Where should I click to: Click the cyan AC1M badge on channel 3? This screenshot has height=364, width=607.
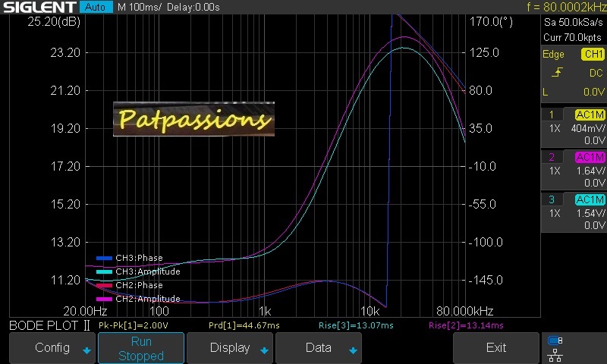click(x=590, y=199)
